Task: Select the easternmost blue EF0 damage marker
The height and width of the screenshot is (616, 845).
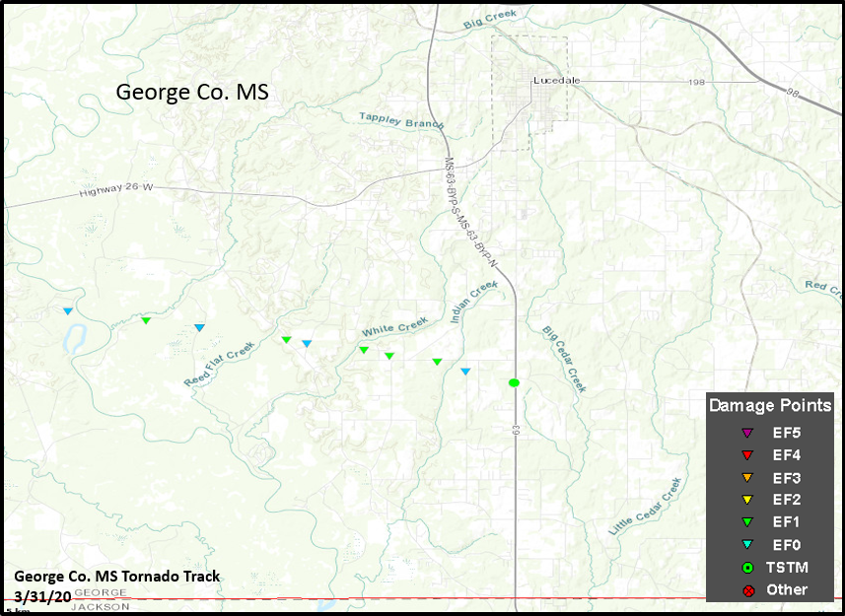Action: [465, 371]
